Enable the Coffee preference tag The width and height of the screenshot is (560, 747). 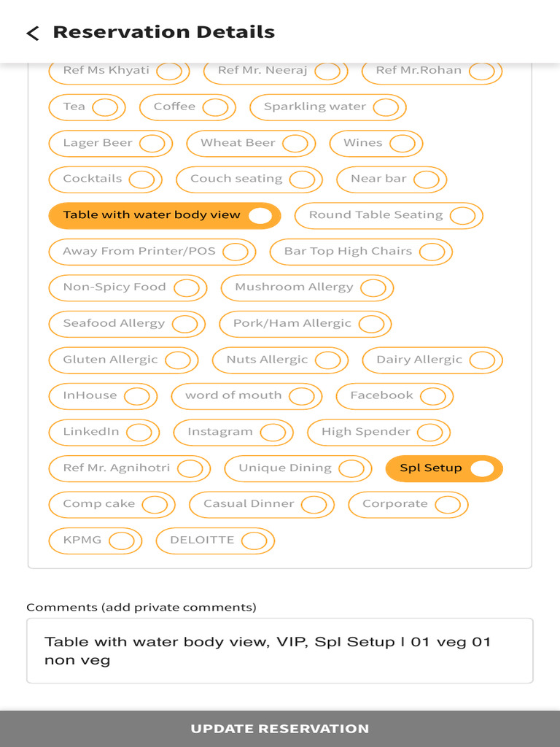187,107
